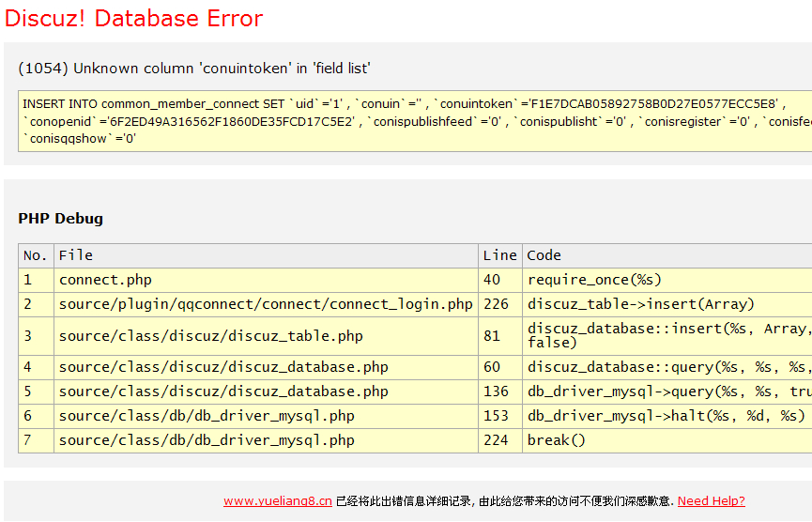Select the discuz_database.php cell in row 4
The height and width of the screenshot is (522, 812).
[267, 368]
